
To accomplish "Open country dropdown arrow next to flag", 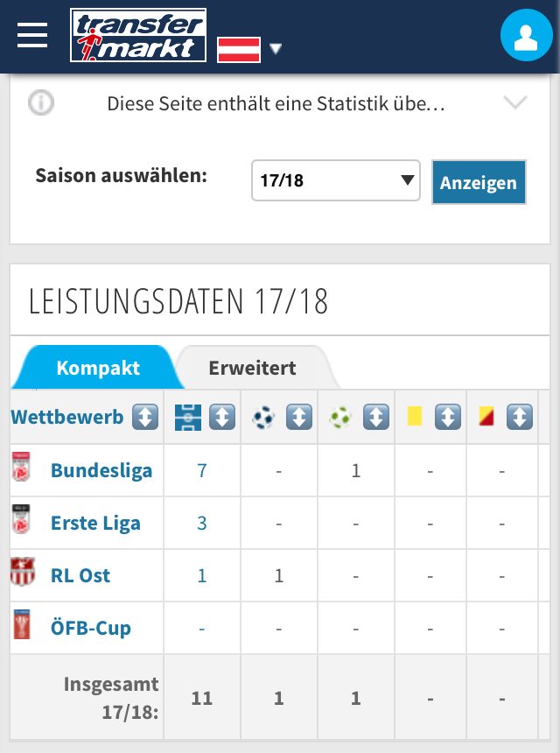I will [276, 48].
